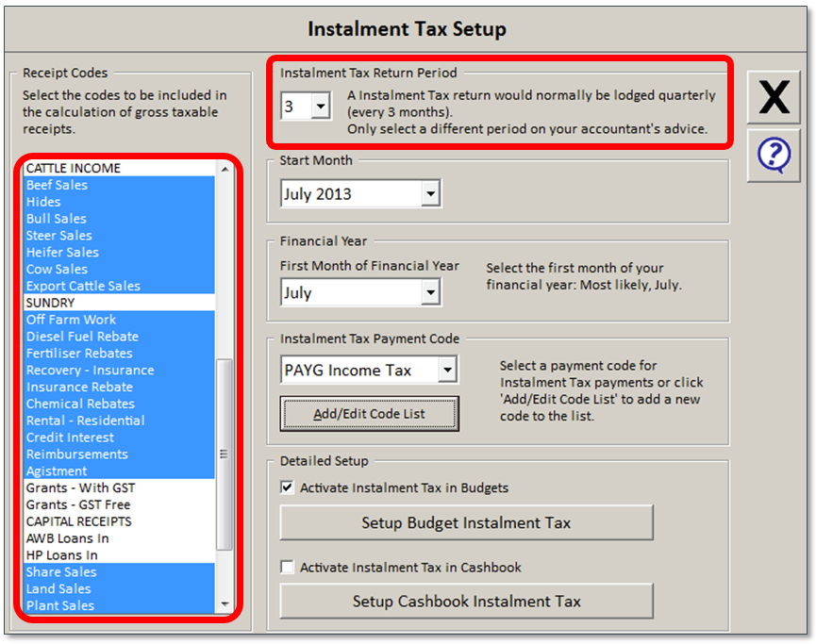The image size is (816, 644).
Task: Select Rental - Residential receipt code
Action: pyautogui.click(x=120, y=421)
